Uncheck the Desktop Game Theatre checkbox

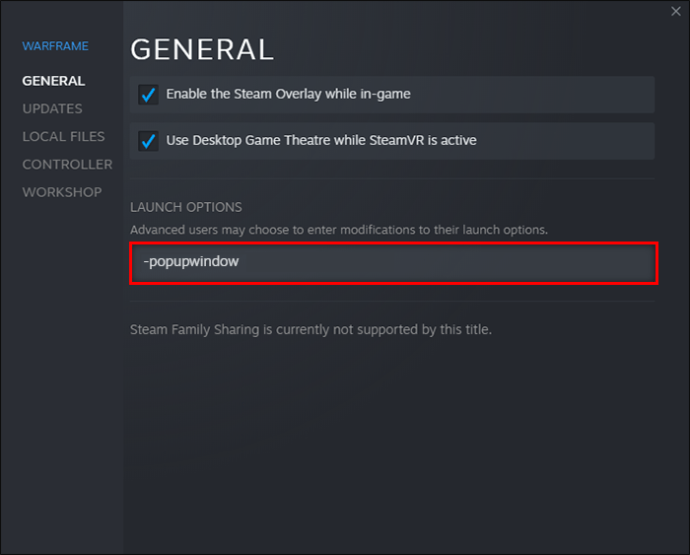(x=148, y=141)
